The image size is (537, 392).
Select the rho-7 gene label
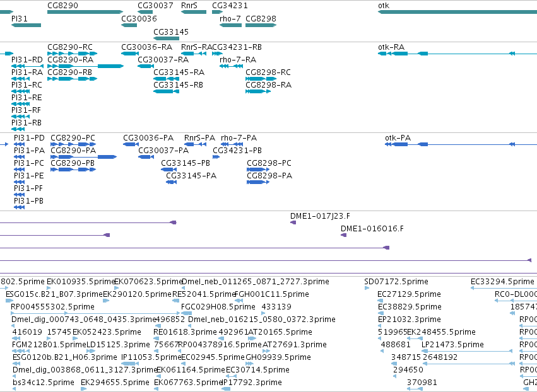[230, 18]
